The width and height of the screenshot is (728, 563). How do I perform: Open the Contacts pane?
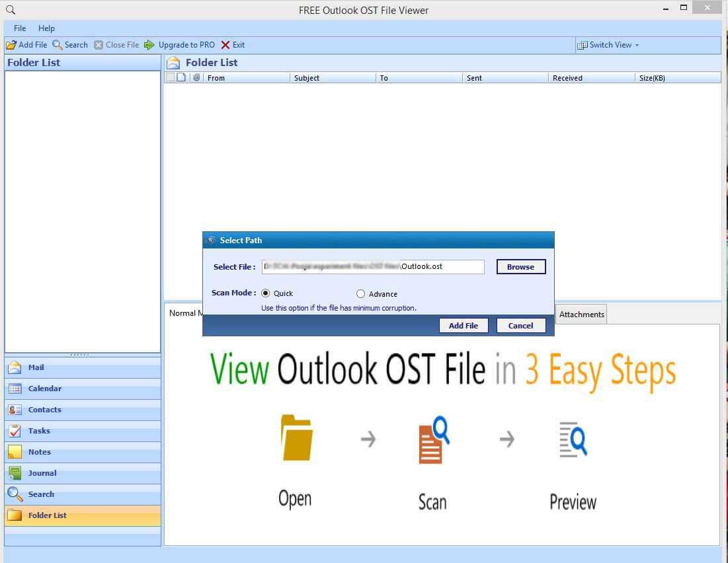83,410
